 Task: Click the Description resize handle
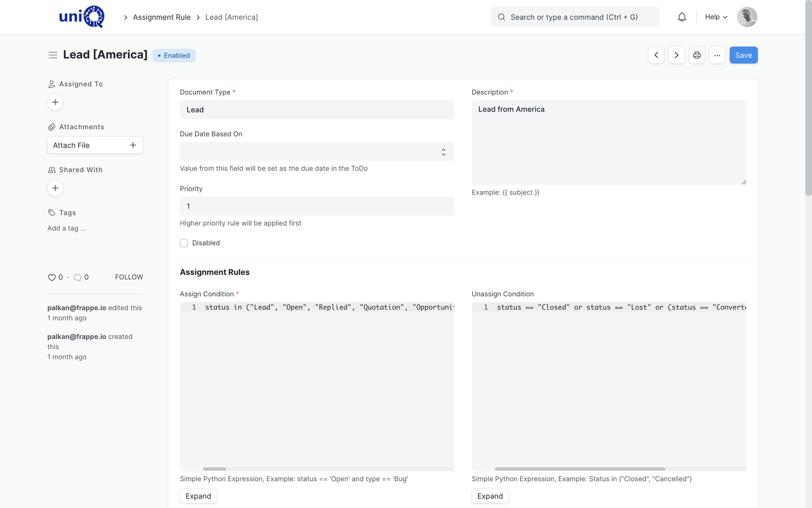(x=743, y=182)
